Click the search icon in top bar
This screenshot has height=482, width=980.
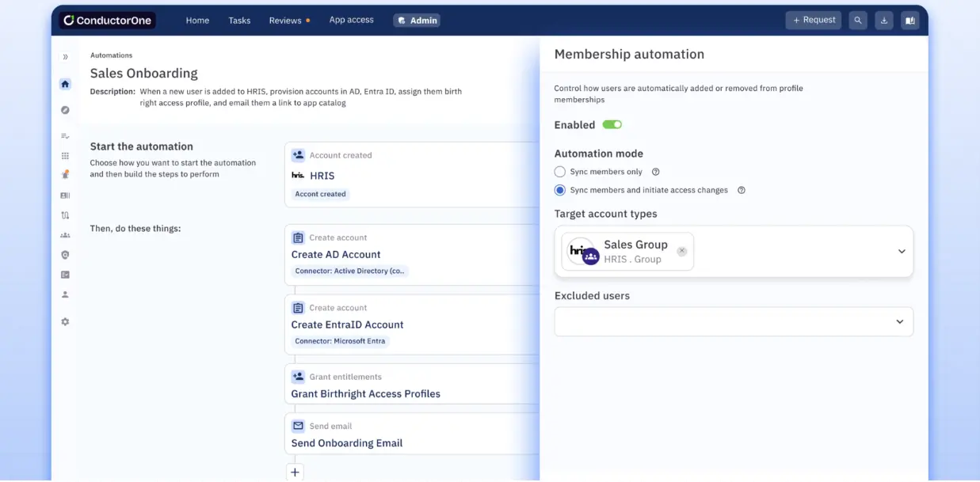[x=857, y=21]
